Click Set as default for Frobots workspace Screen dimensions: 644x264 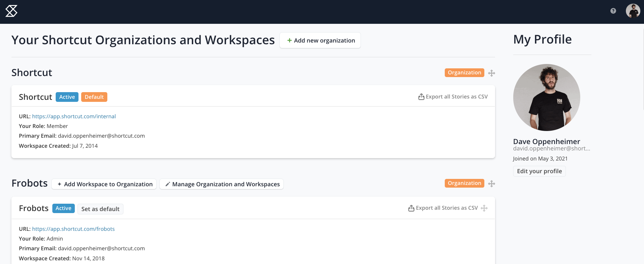(100, 209)
